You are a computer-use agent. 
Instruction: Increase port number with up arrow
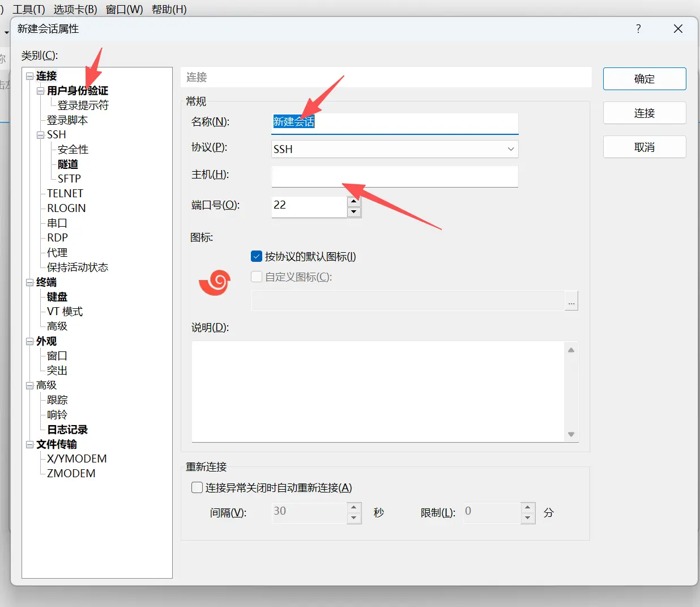354,201
